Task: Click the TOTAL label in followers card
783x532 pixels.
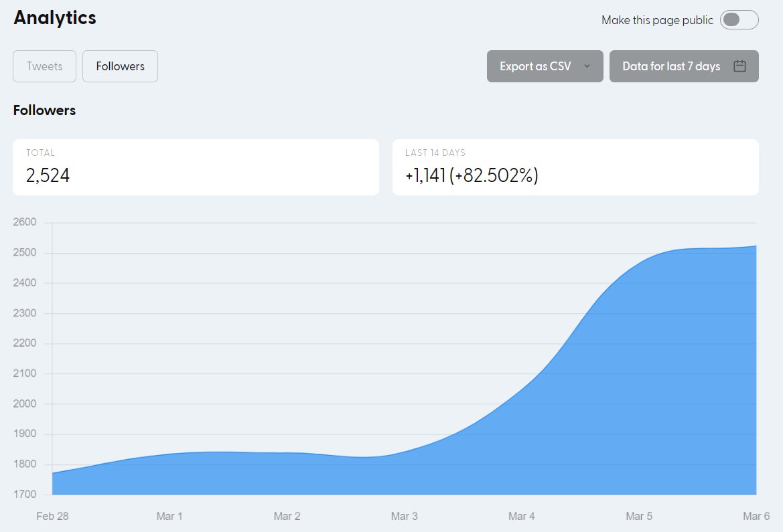Action: 40,153
